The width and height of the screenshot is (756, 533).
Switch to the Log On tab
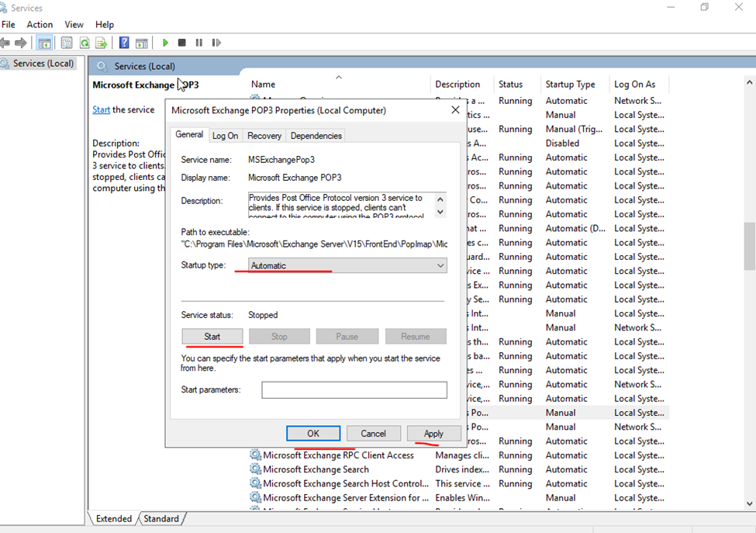226,136
